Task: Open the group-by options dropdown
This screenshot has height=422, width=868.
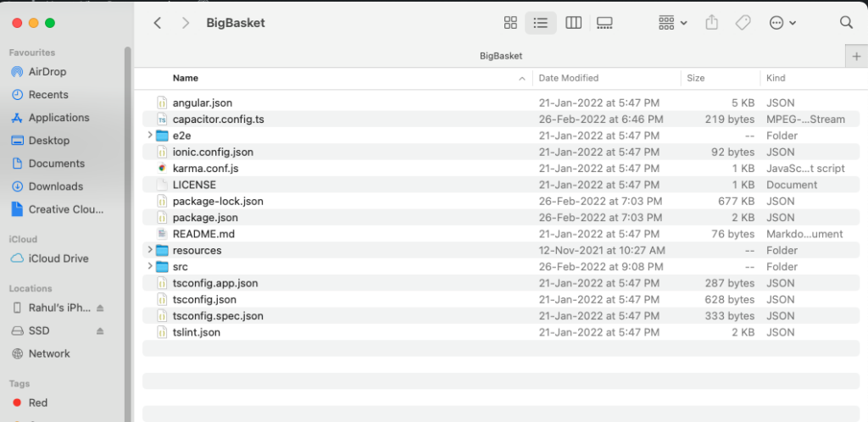Action: 672,23
